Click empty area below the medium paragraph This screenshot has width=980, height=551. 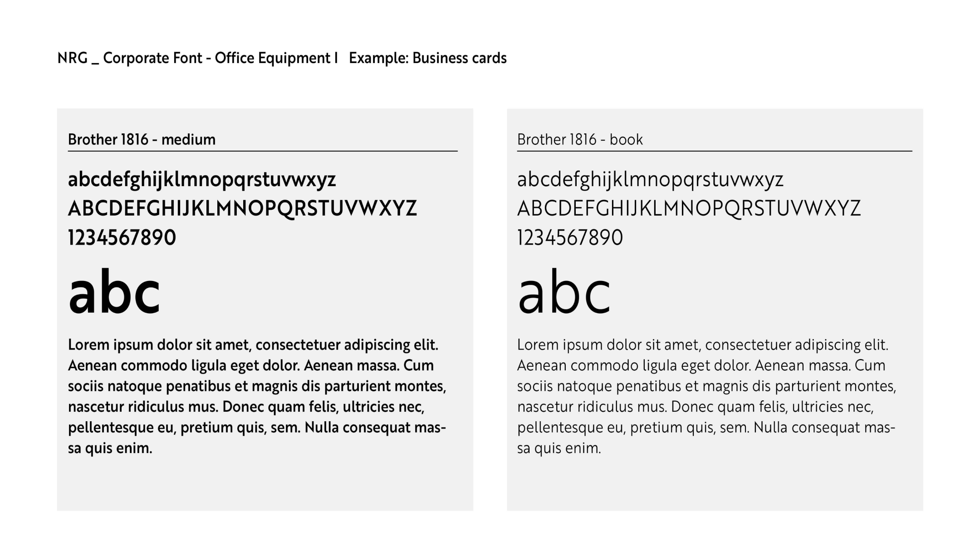(265, 483)
